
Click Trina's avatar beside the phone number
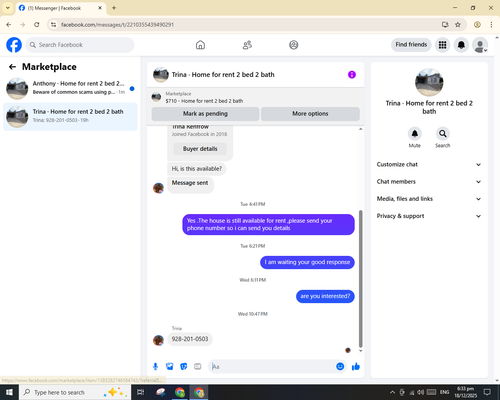pos(158,340)
